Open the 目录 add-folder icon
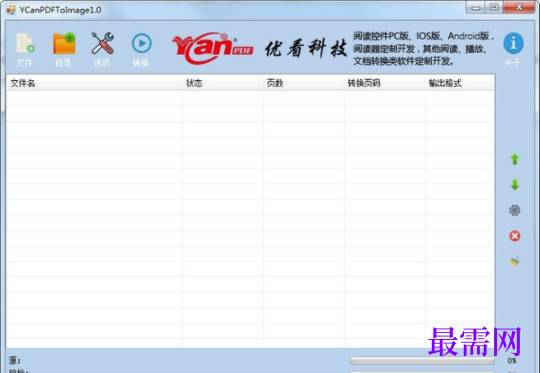540x373 pixels. click(64, 43)
